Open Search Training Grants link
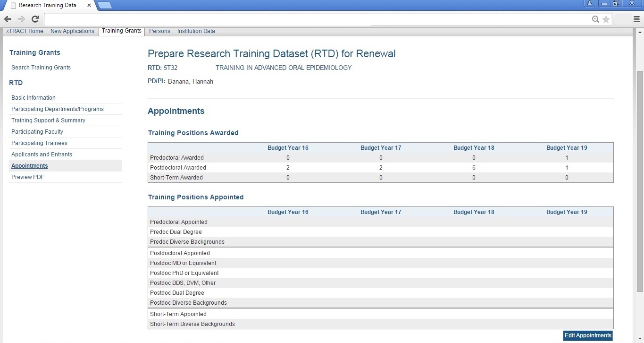This screenshot has height=343, width=644. coord(41,68)
